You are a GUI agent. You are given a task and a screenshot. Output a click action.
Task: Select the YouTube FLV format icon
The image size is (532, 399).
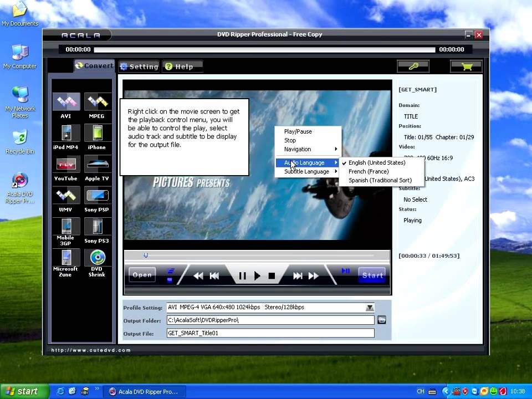[x=66, y=164]
